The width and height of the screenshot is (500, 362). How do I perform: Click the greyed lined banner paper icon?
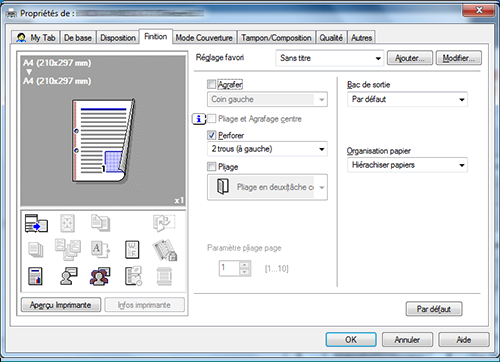pos(164,276)
